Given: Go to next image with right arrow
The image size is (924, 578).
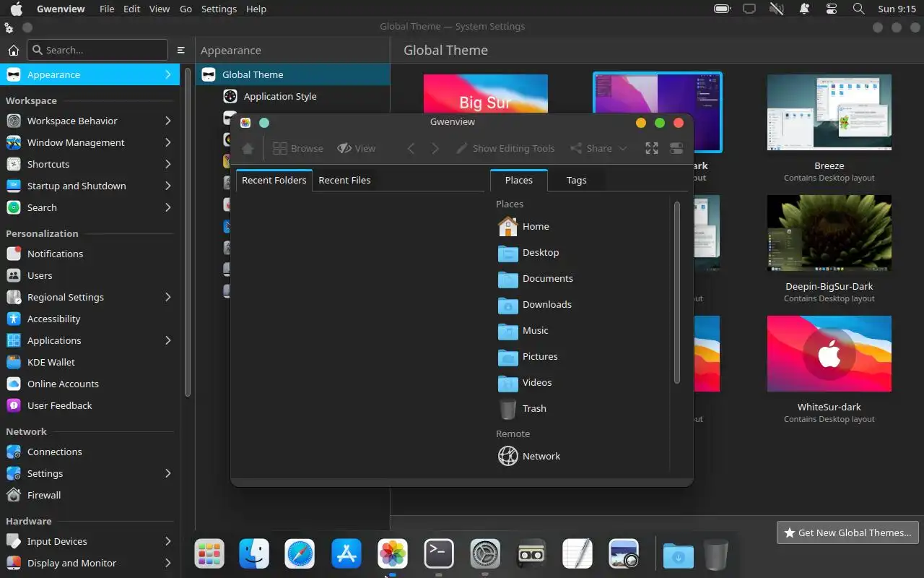Looking at the screenshot, I should click(x=435, y=148).
